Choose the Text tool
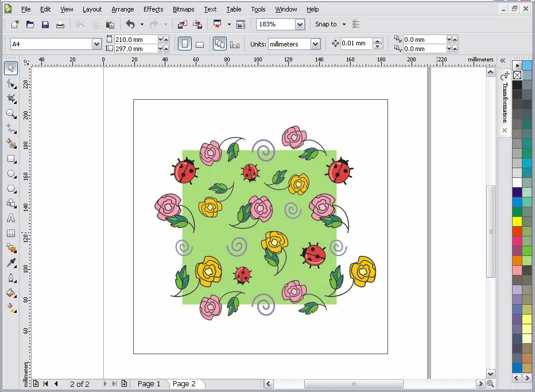The image size is (535, 392). [11, 218]
